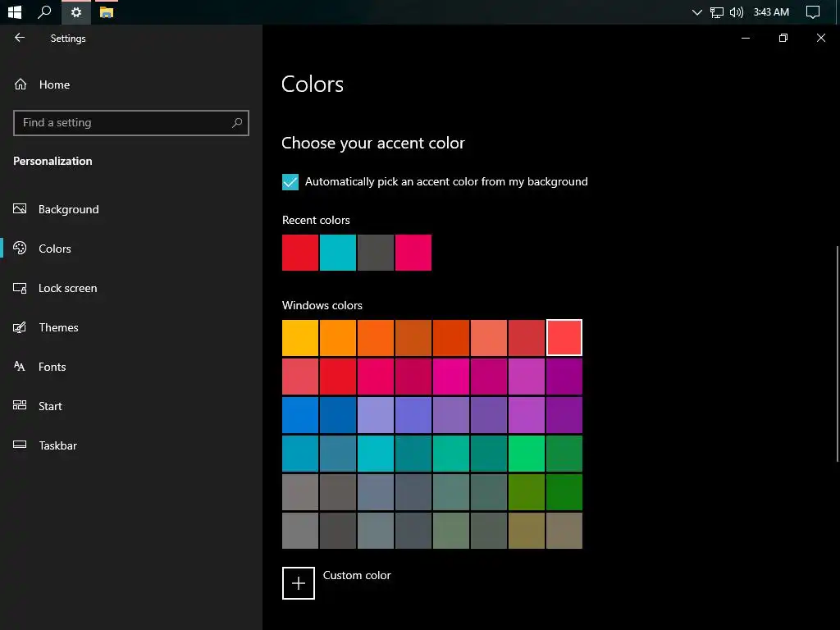Pick the red recent color swatch
This screenshot has width=840, height=630.
pyautogui.click(x=300, y=253)
